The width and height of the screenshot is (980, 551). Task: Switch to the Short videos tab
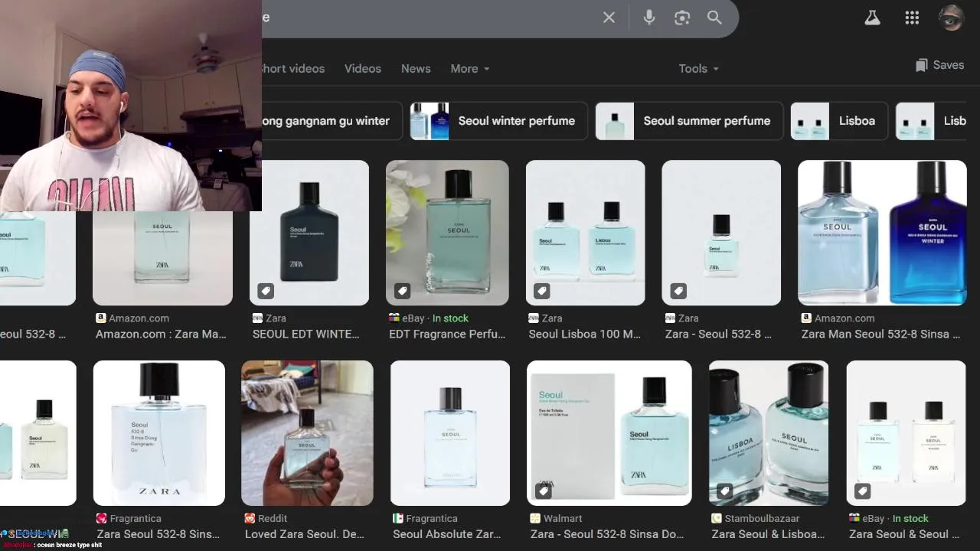point(293,68)
